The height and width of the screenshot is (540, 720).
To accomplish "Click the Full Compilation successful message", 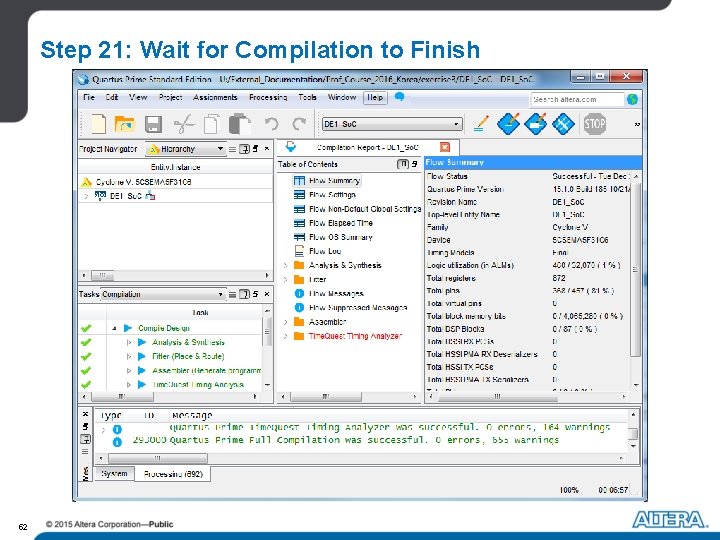I will [x=364, y=440].
